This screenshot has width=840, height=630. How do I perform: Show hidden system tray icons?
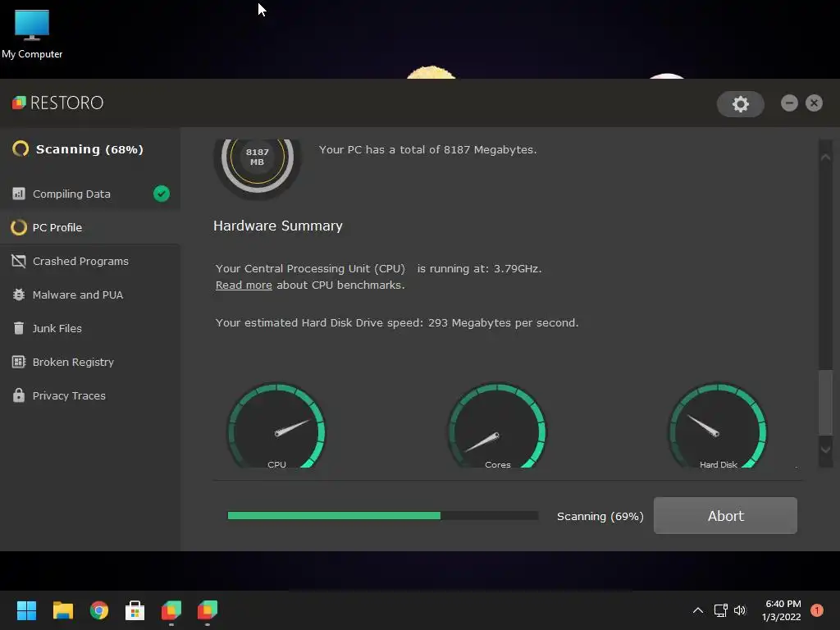click(x=698, y=610)
